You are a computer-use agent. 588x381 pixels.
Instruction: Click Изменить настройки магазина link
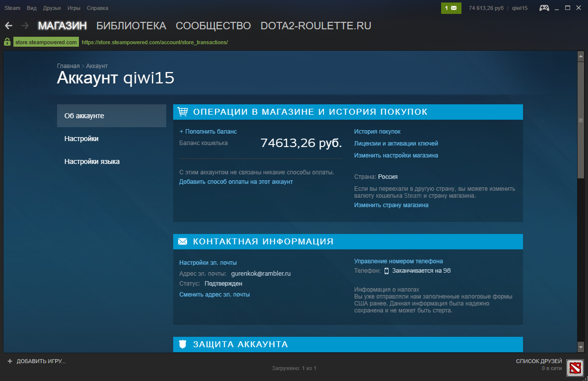pyautogui.click(x=396, y=155)
